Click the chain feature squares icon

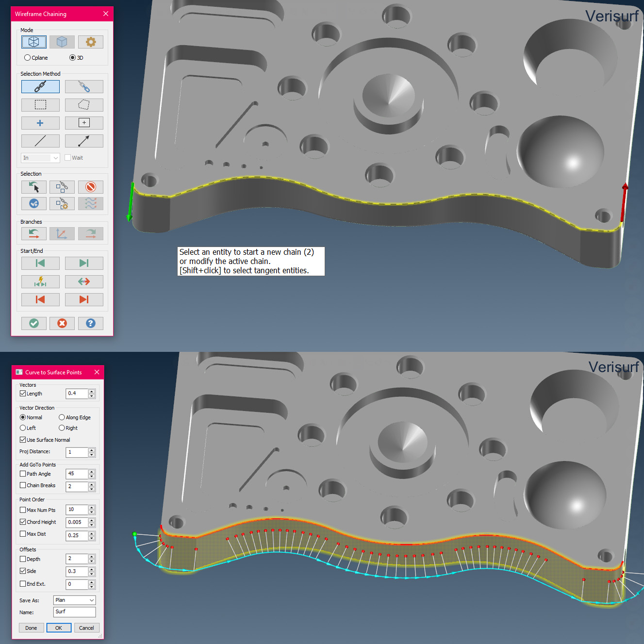point(62,187)
